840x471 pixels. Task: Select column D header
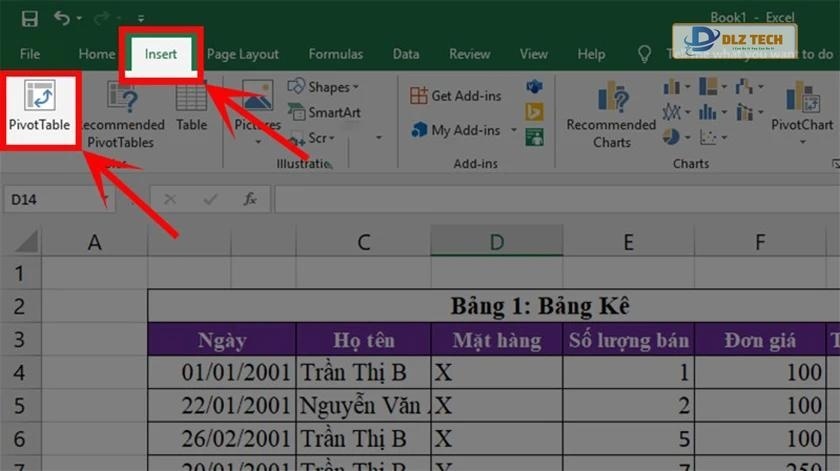497,242
